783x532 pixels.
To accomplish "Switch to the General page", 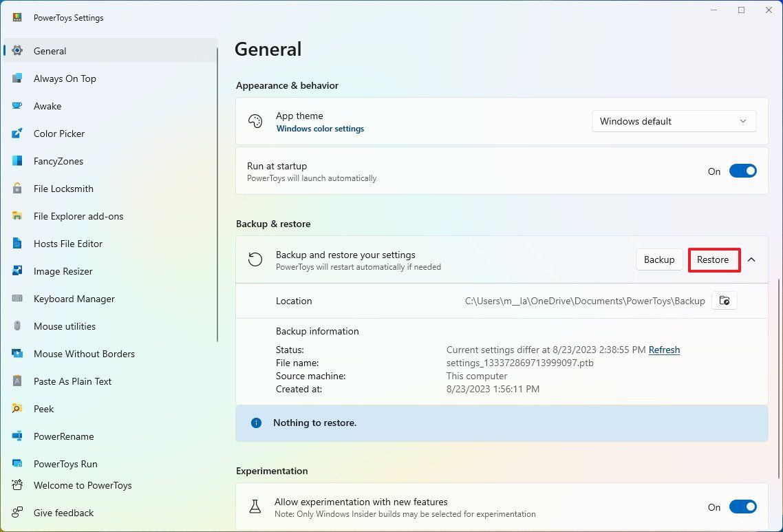I will point(50,51).
